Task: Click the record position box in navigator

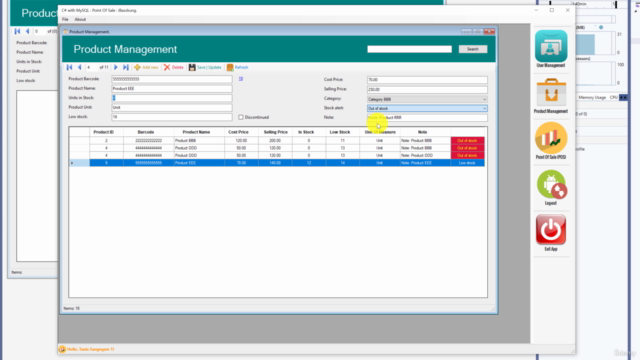Action: (91, 67)
